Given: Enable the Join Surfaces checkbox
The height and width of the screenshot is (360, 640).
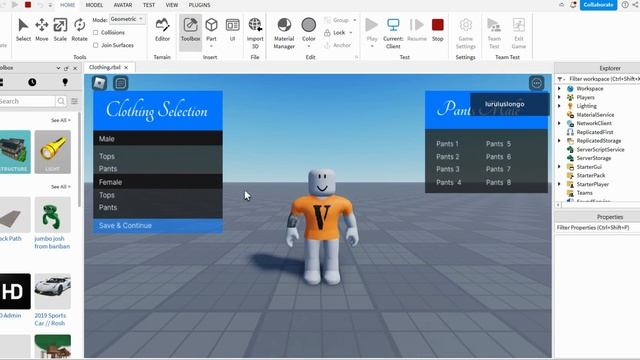Looking at the screenshot, I should [96, 45].
